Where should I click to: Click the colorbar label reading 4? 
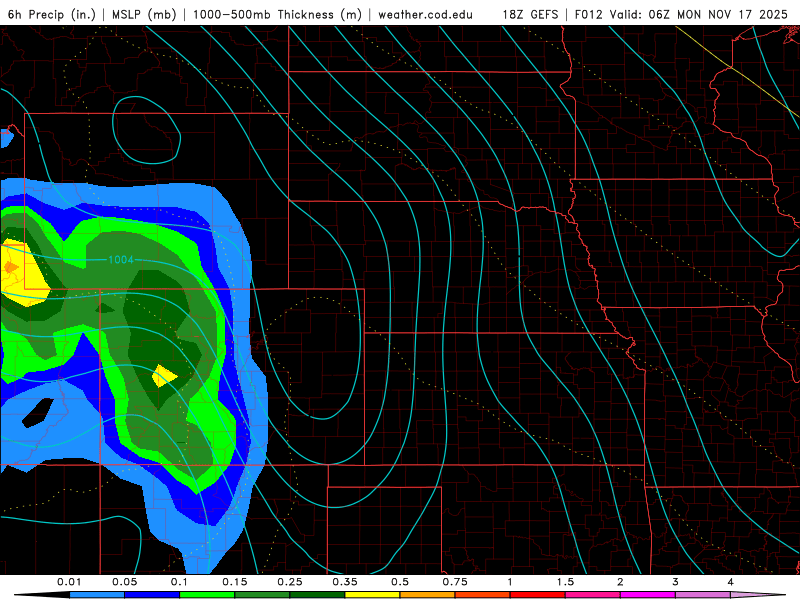[730, 582]
